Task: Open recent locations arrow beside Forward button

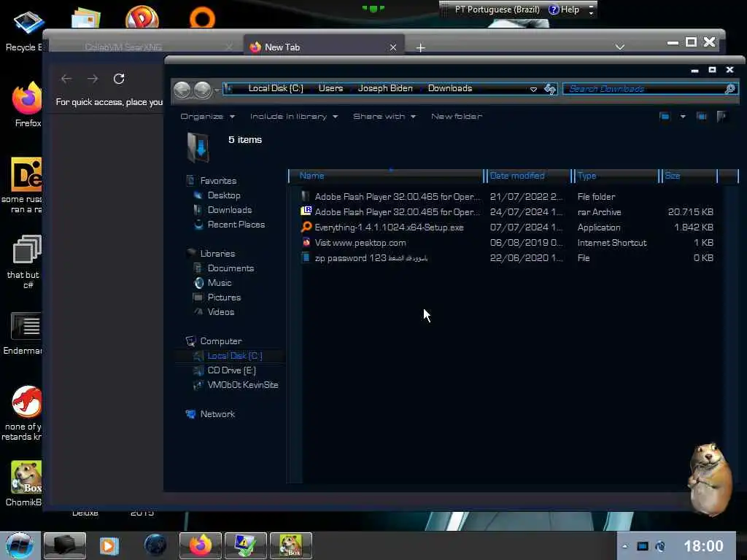Action: tap(217, 90)
